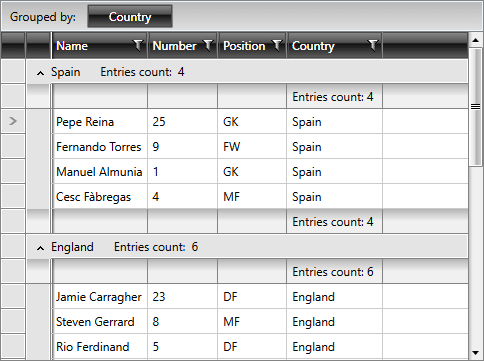Image resolution: width=484 pixels, height=361 pixels.
Task: Select the Cesc Fàbregas cell
Action: (100, 196)
